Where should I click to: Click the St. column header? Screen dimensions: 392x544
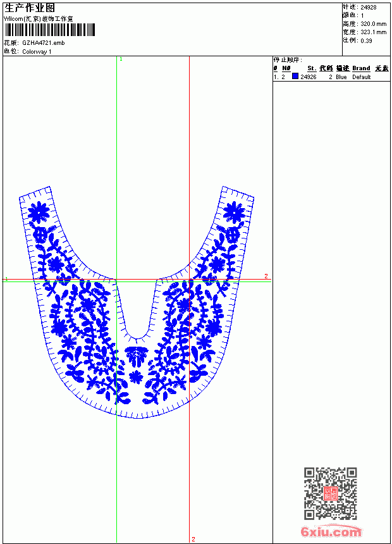click(x=312, y=68)
